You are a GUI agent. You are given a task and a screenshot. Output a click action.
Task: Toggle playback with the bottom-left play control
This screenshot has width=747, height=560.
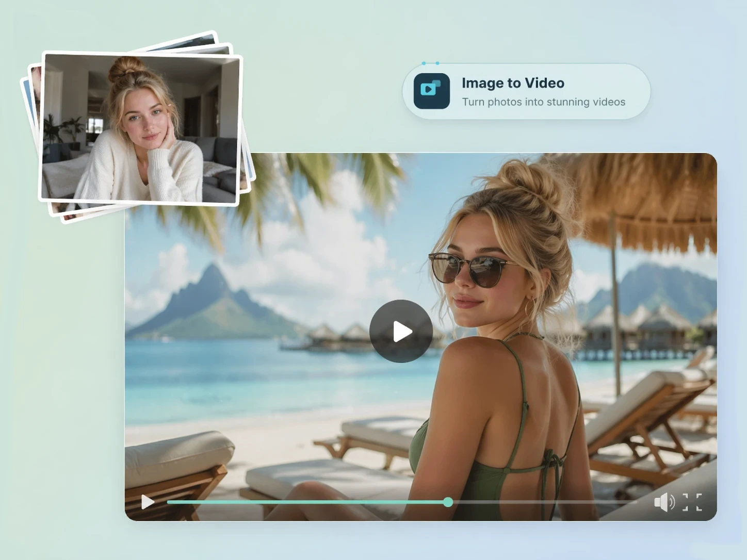point(148,502)
